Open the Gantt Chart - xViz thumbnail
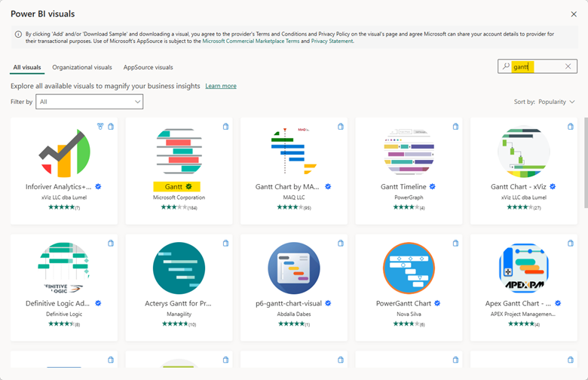 click(x=524, y=152)
